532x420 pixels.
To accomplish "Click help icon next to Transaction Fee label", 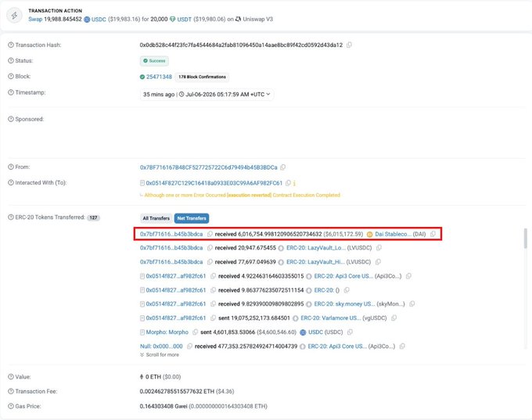I will click(11, 391).
